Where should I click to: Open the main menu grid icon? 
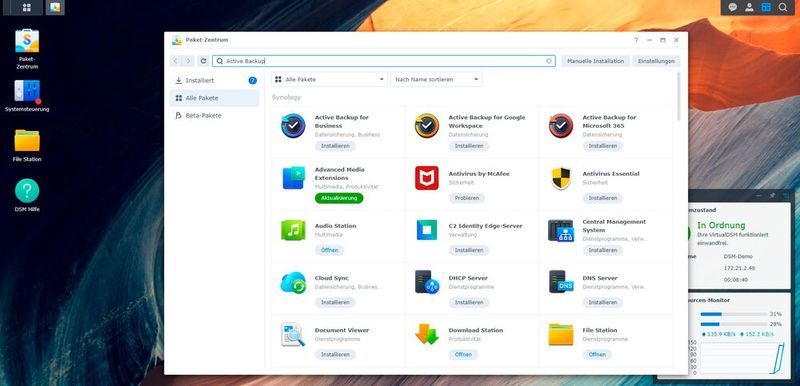click(27, 7)
